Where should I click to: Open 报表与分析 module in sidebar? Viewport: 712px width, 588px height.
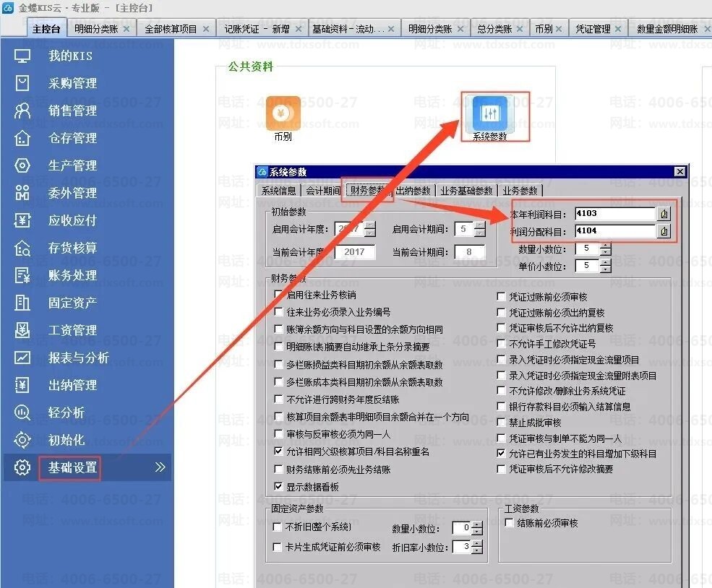click(x=79, y=358)
